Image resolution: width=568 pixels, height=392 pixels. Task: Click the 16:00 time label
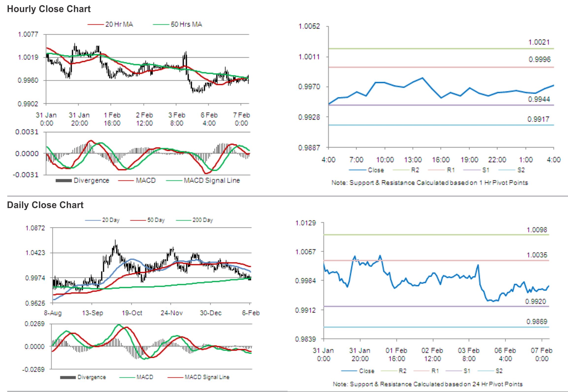441,160
